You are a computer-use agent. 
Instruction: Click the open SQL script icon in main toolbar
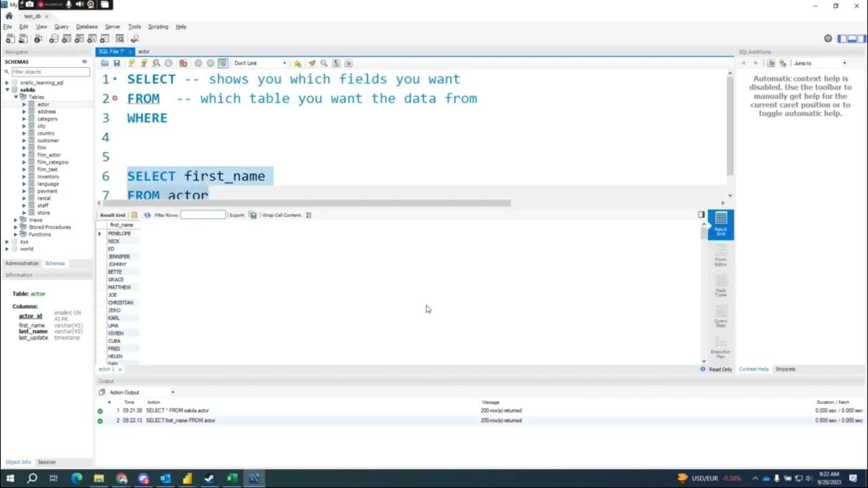coord(23,39)
